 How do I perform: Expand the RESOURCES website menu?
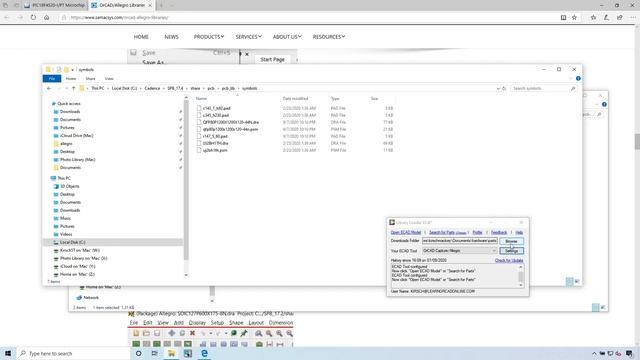pos(329,37)
